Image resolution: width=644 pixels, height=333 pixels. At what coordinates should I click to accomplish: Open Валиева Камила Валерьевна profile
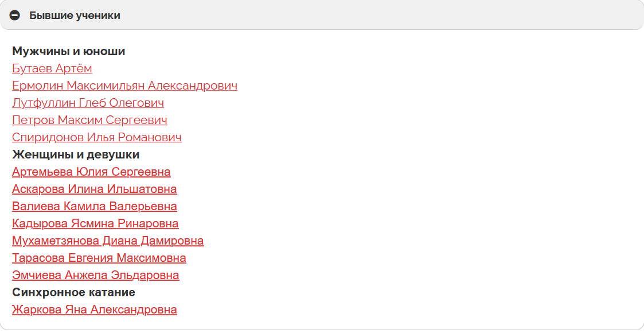[x=94, y=207]
